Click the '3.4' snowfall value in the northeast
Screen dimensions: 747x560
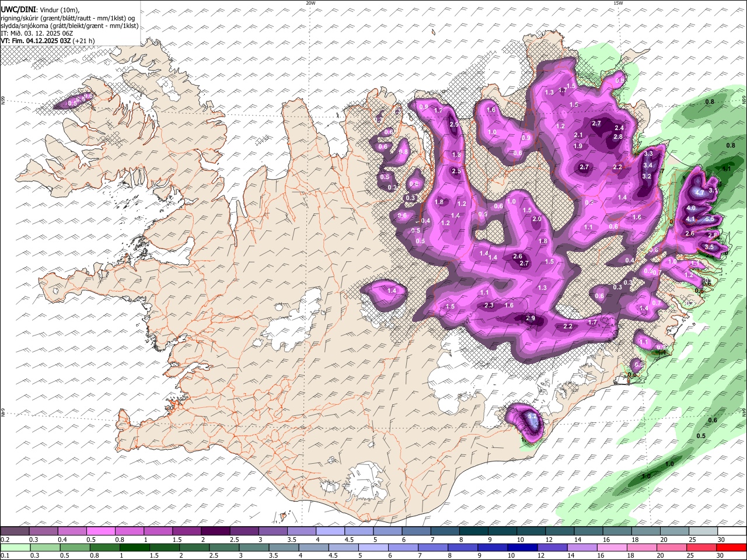click(648, 166)
